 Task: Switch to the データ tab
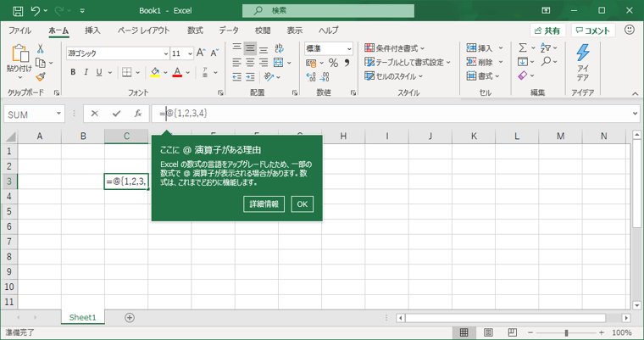tap(228, 31)
